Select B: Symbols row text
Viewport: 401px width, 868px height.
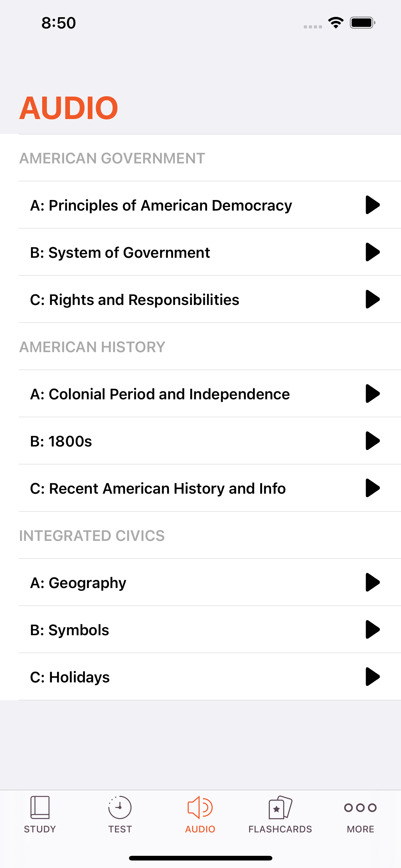point(70,630)
